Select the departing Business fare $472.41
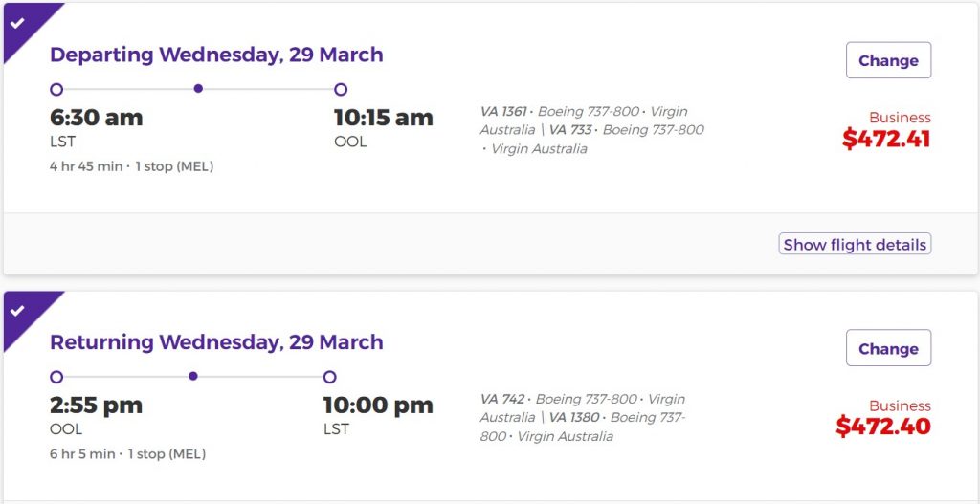 pos(886,139)
